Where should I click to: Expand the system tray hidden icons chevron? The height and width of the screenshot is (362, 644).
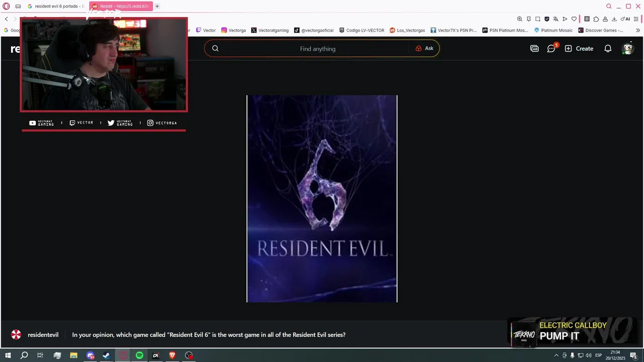(556, 355)
